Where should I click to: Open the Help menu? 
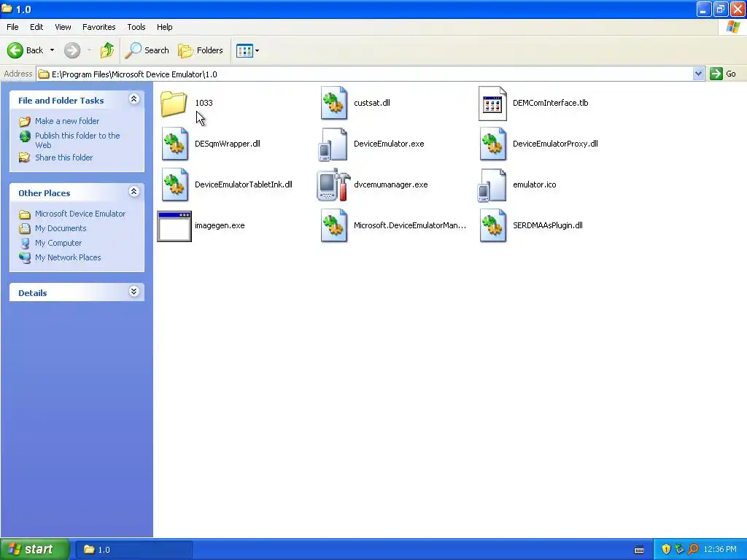165,27
